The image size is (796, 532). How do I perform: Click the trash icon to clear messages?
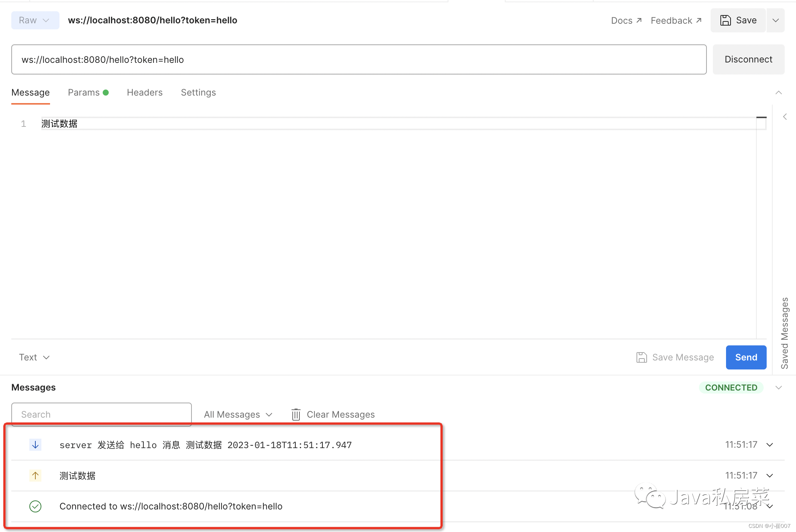coord(296,414)
